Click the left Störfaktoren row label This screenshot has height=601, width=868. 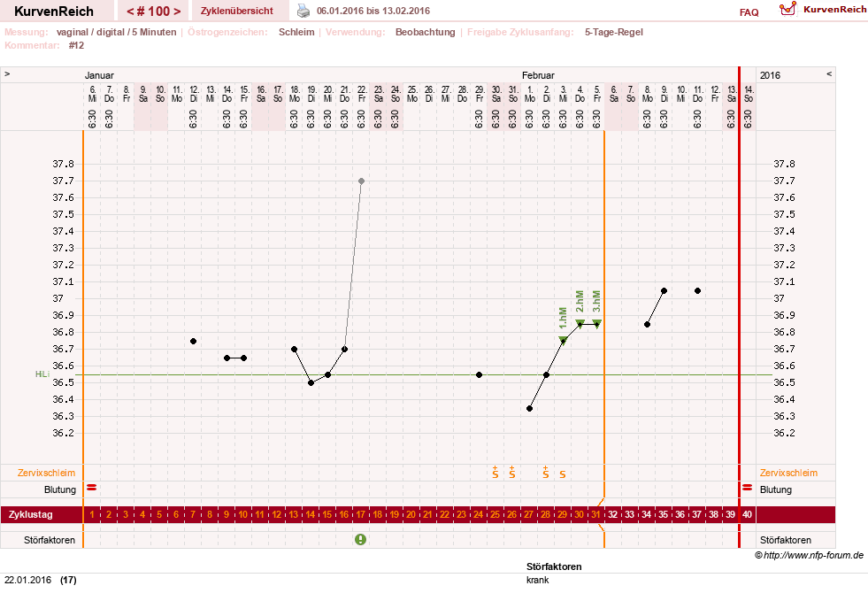coord(50,540)
